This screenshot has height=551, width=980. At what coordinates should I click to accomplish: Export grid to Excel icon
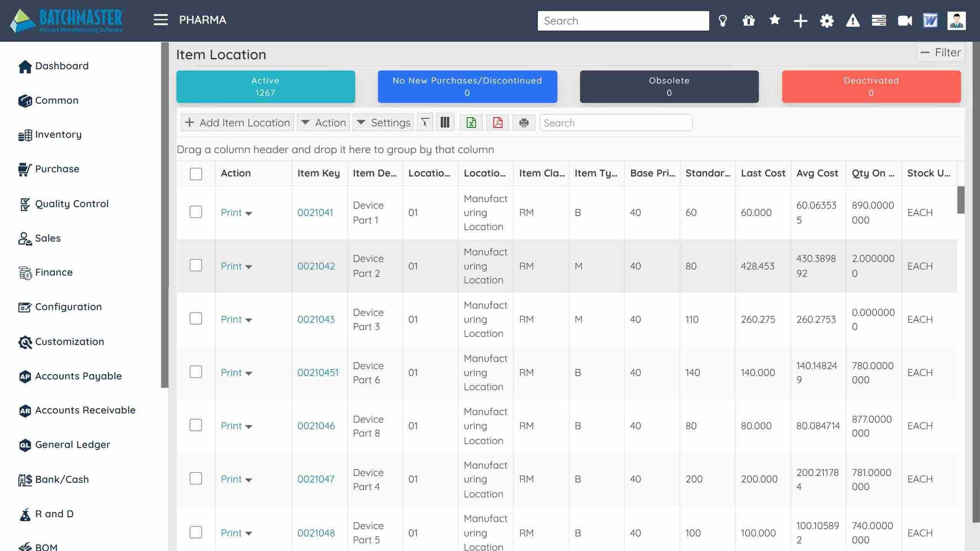coord(471,123)
